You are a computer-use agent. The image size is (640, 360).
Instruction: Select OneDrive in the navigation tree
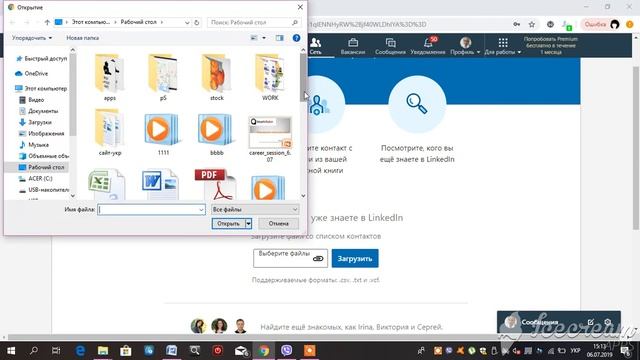coord(32,73)
